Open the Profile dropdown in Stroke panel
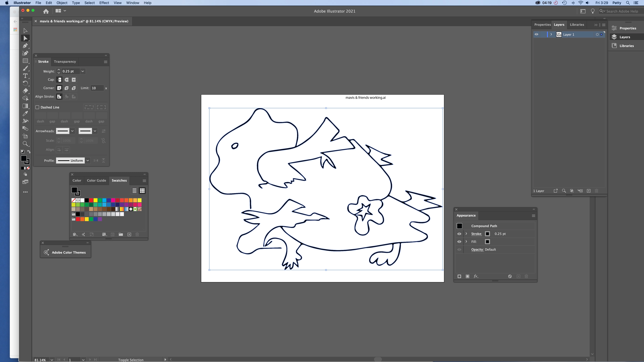 click(88, 161)
